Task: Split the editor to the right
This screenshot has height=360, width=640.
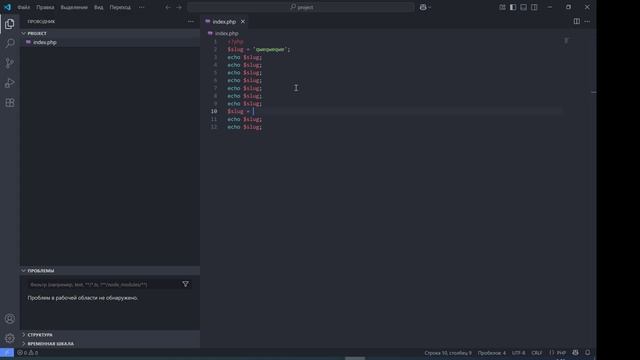Action: click(x=576, y=21)
